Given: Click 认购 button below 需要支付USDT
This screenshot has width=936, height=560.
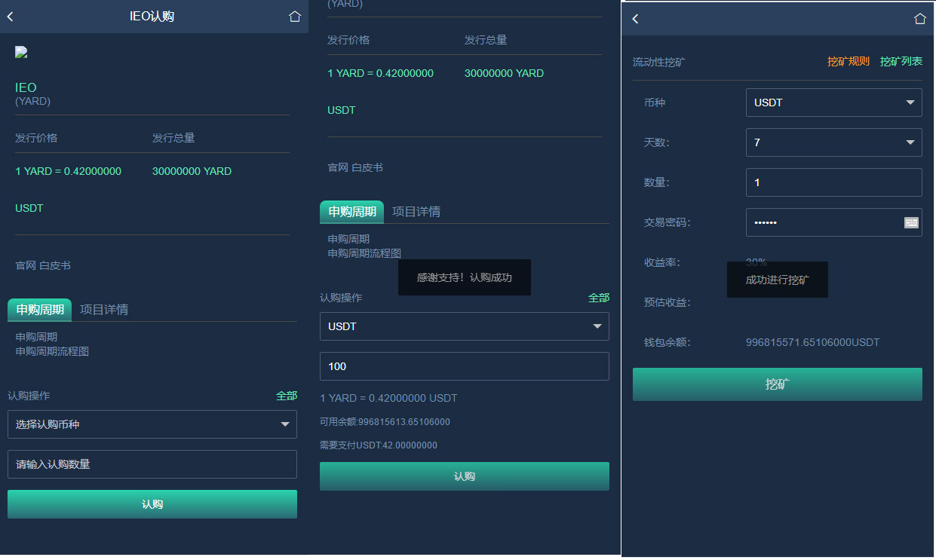Looking at the screenshot, I should [x=465, y=476].
